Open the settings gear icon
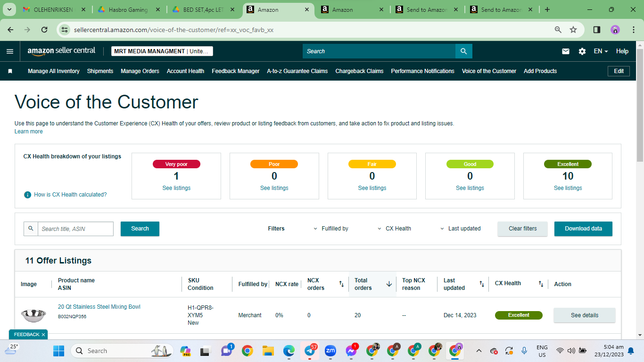The width and height of the screenshot is (644, 362). (582, 51)
